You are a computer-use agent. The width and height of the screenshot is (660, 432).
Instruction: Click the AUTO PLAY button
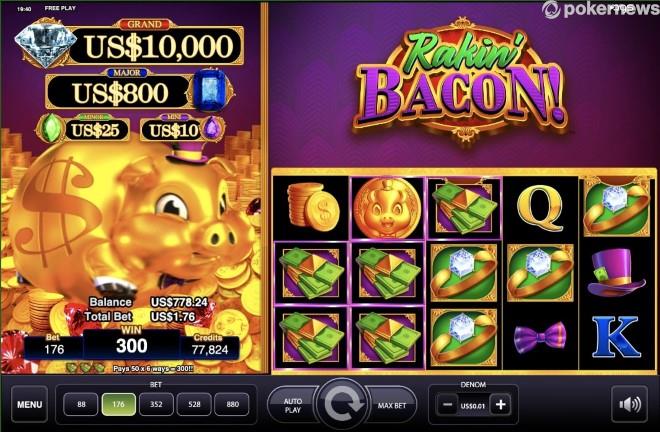pyautogui.click(x=293, y=405)
